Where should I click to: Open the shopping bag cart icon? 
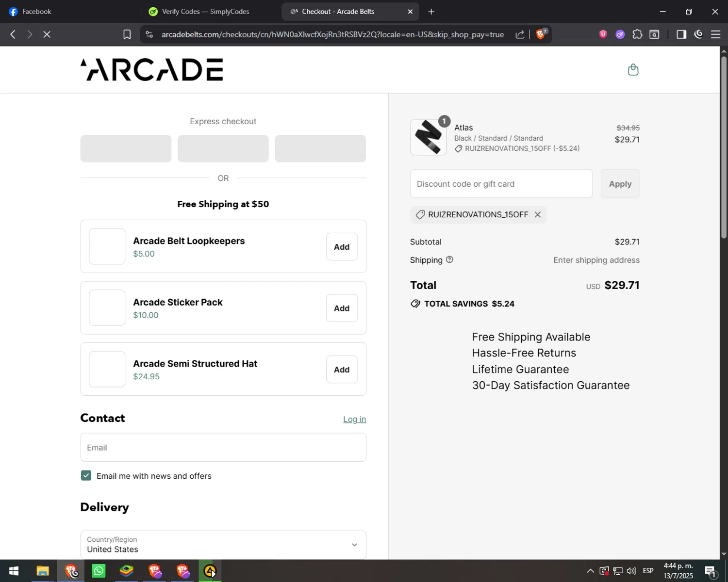(633, 70)
